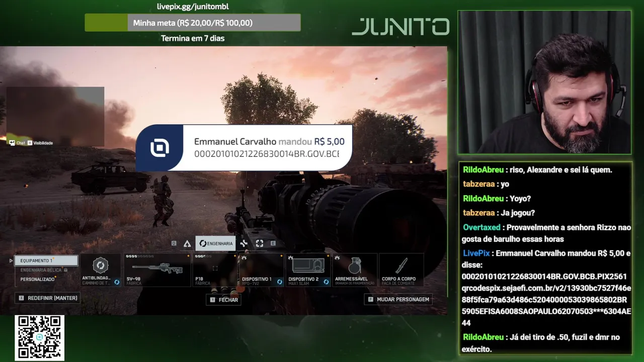Click the streamer webcam feed
Viewport: 644px width, 362px height.
pyautogui.click(x=544, y=82)
